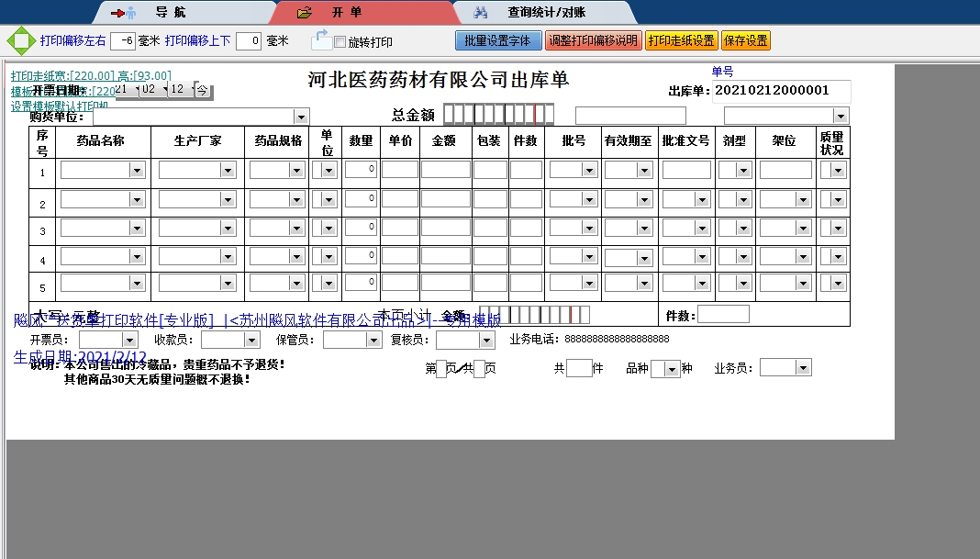Open the 调整打印偏移说明 explanation
The width and height of the screenshot is (980, 559).
click(x=594, y=39)
